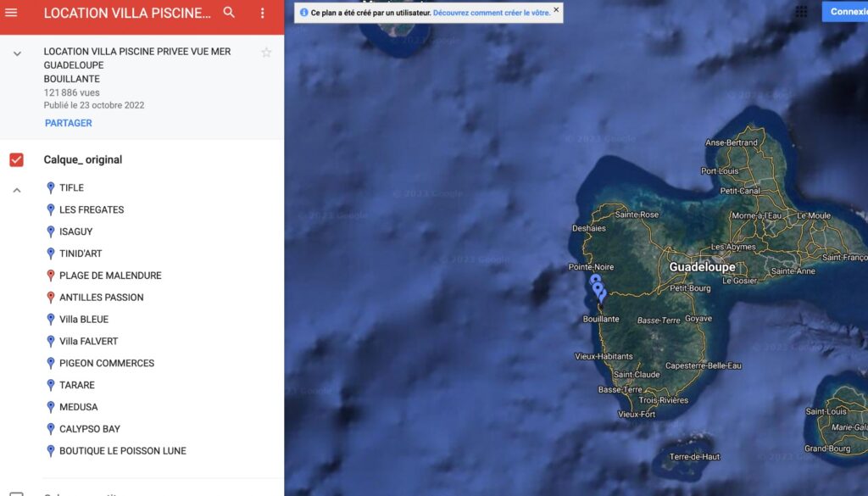Click the Grand-Bourg label on Marie-Galante
This screenshot has height=496, width=868.
827,449
